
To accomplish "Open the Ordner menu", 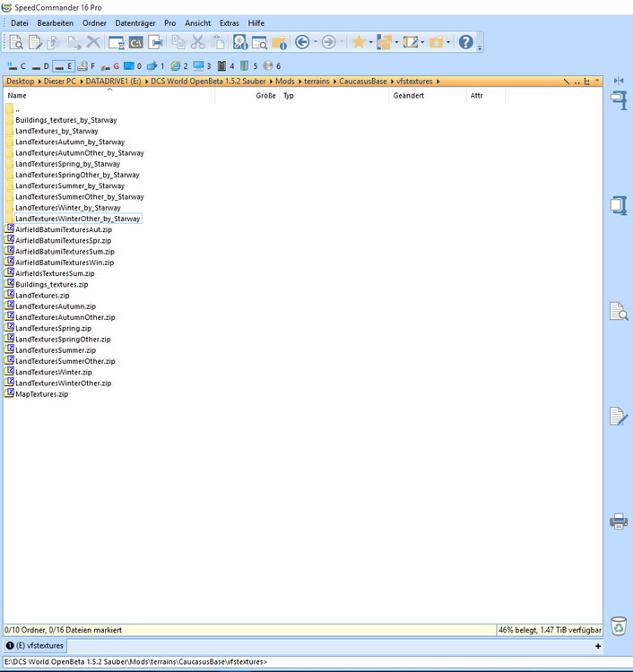I will (x=94, y=23).
